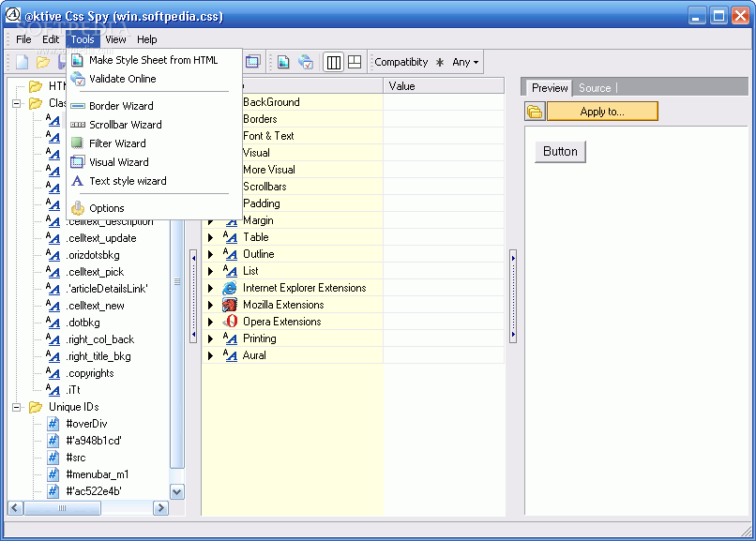Click the Unique IDs folder icon

point(36,407)
